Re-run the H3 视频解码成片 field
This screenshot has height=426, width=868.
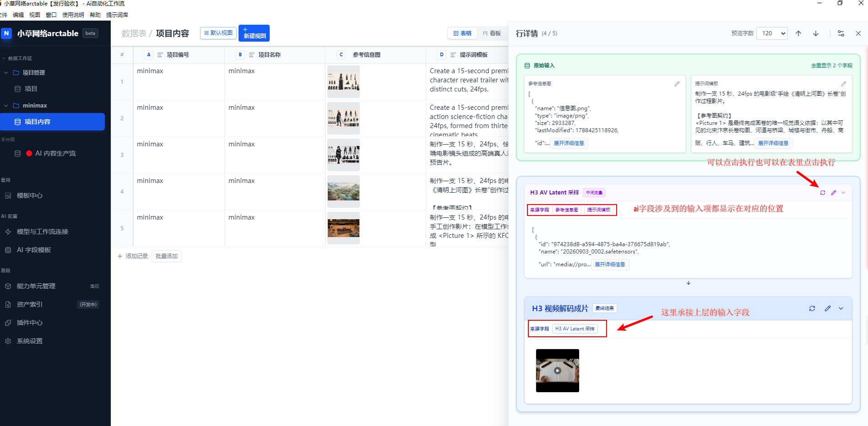pos(812,308)
